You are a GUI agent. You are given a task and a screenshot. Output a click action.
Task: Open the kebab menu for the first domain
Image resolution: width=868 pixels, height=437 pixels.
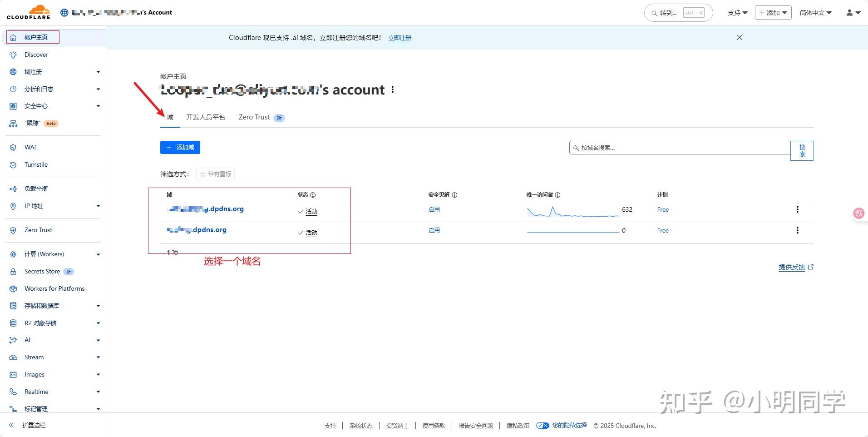click(797, 209)
